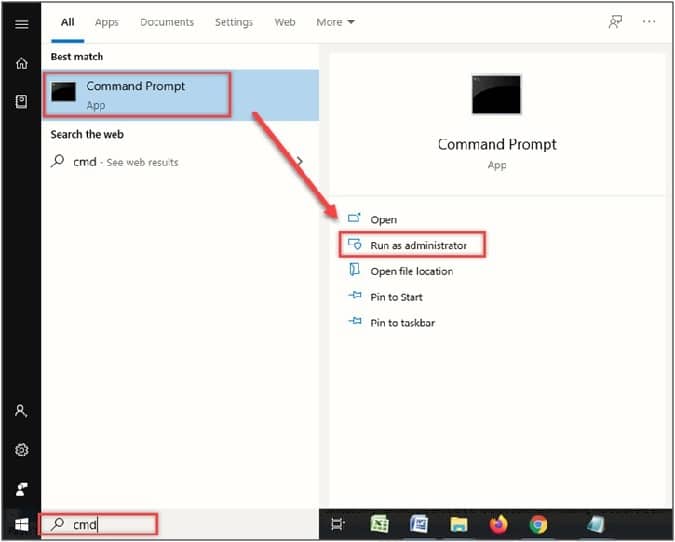Click Open action for Command Prompt
675x542 pixels.
pos(372,219)
